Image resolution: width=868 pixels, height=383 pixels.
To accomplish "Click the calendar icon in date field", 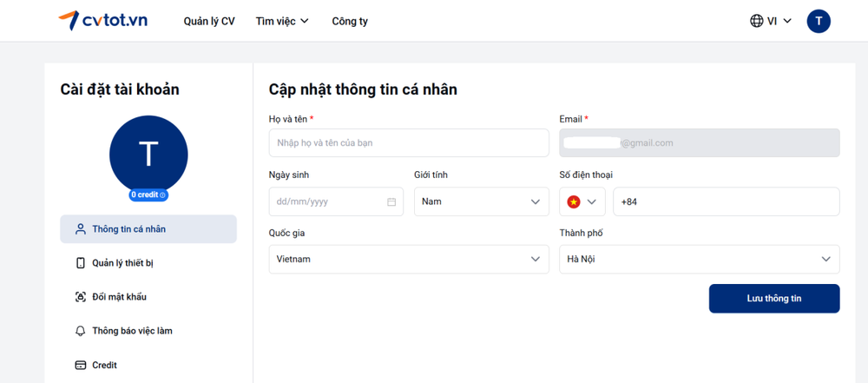I will click(x=391, y=201).
